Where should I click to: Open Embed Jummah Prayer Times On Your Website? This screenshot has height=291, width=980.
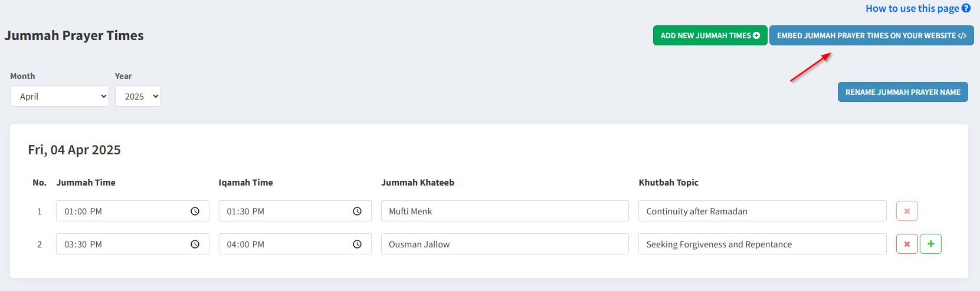pos(871,35)
